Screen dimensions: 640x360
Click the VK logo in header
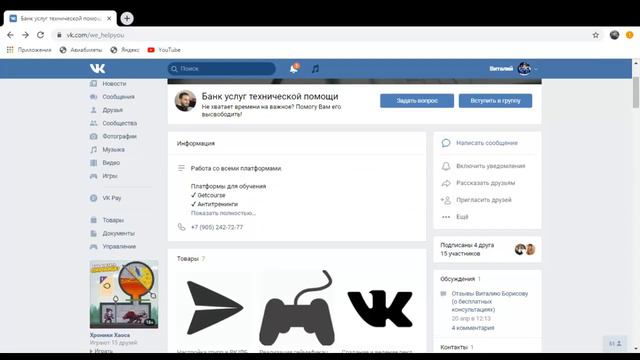(x=98, y=69)
